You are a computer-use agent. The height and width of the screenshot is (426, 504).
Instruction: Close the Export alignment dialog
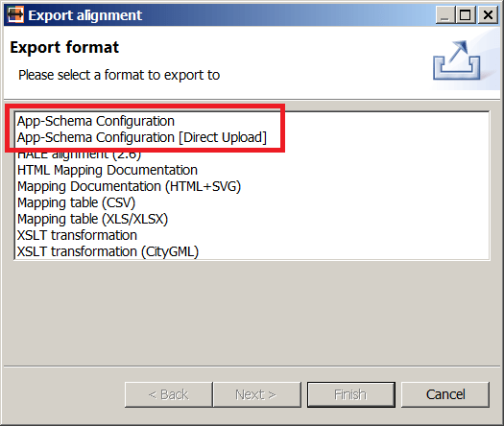click(x=488, y=14)
